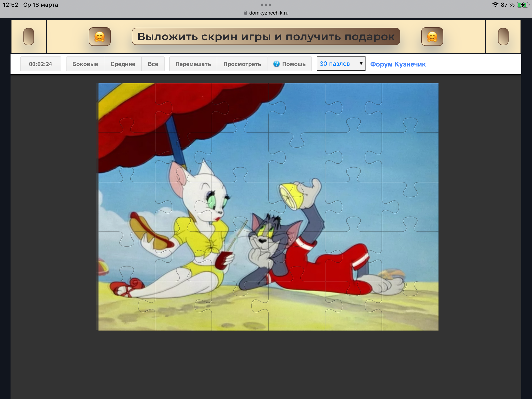Click the 00:02:24 timer display
The image size is (532, 399).
(x=40, y=64)
